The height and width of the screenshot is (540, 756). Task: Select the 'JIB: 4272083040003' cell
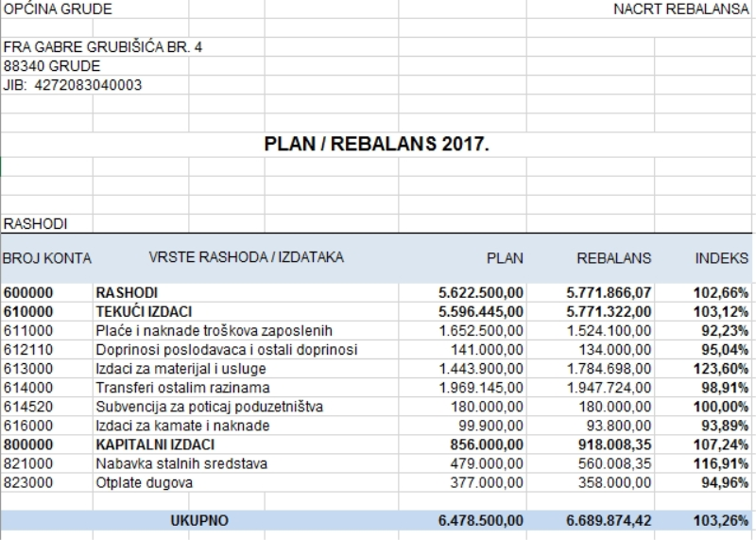(73, 85)
